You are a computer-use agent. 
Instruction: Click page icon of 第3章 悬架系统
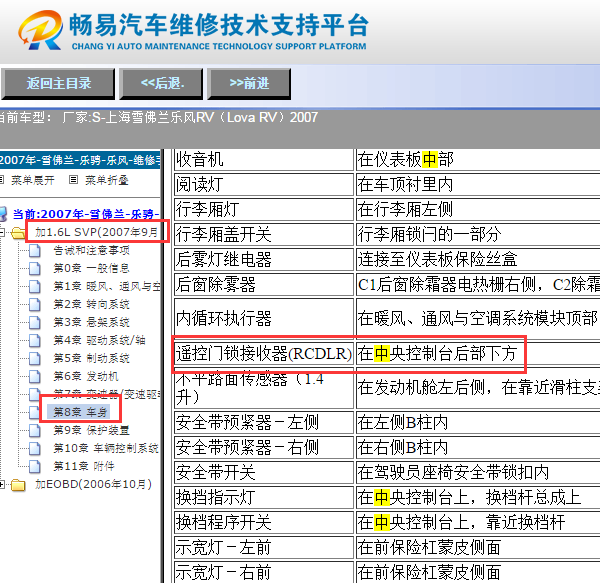coord(35,322)
